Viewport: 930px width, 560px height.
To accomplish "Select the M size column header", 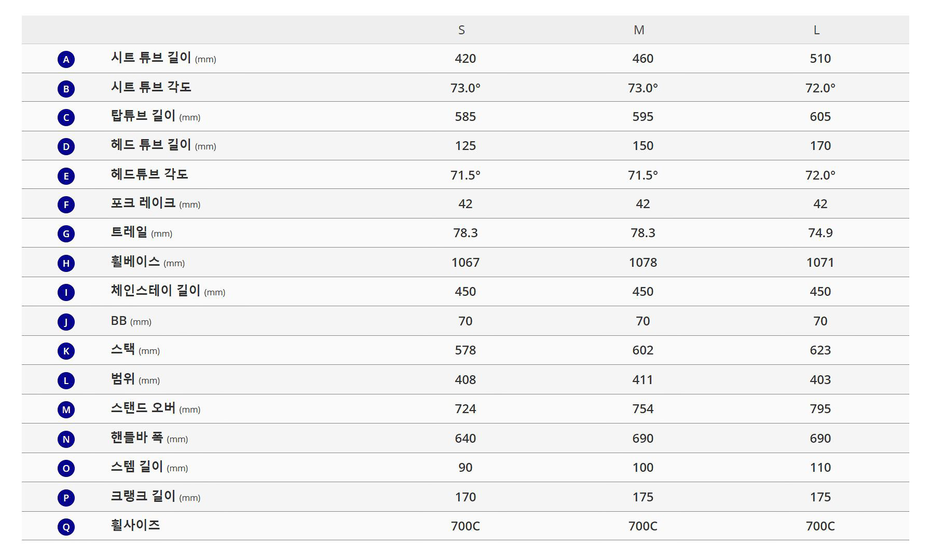I will 639,30.
